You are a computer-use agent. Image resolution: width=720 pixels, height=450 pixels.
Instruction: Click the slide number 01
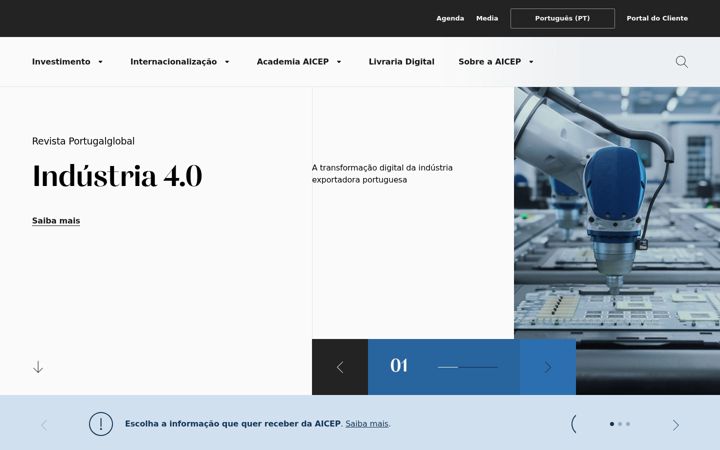pos(399,366)
